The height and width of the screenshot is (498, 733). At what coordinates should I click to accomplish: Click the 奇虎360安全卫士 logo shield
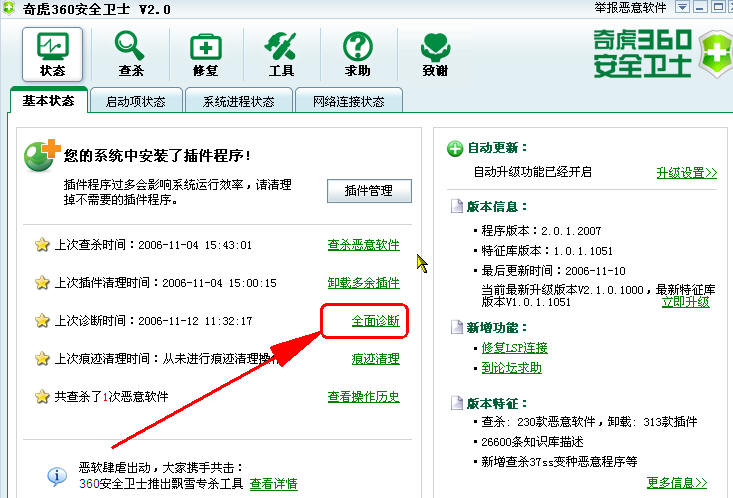click(x=716, y=54)
